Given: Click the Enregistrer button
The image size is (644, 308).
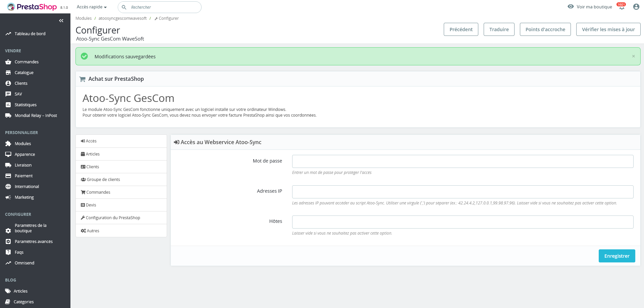Looking at the screenshot, I should [617, 256].
